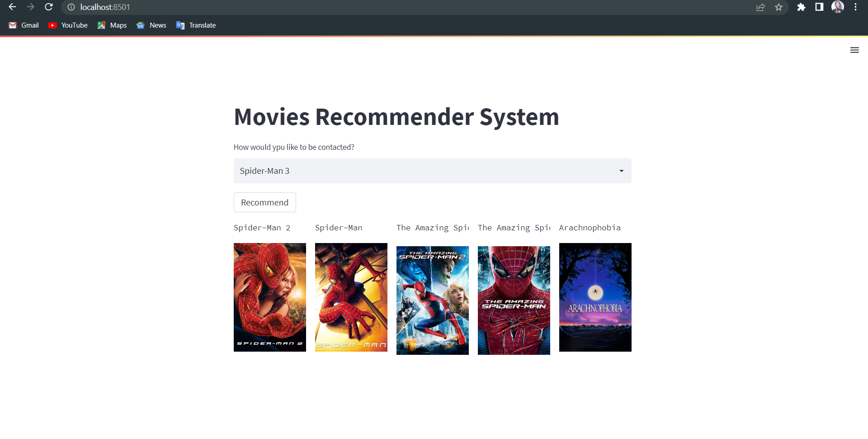
Task: Click the 'Movies Recommender System' heading
Action: point(396,117)
